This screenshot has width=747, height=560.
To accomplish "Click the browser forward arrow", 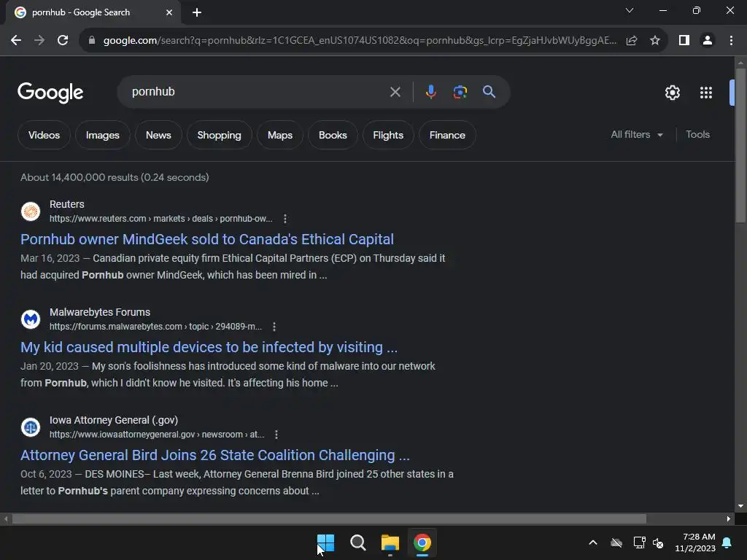I will [x=39, y=41].
